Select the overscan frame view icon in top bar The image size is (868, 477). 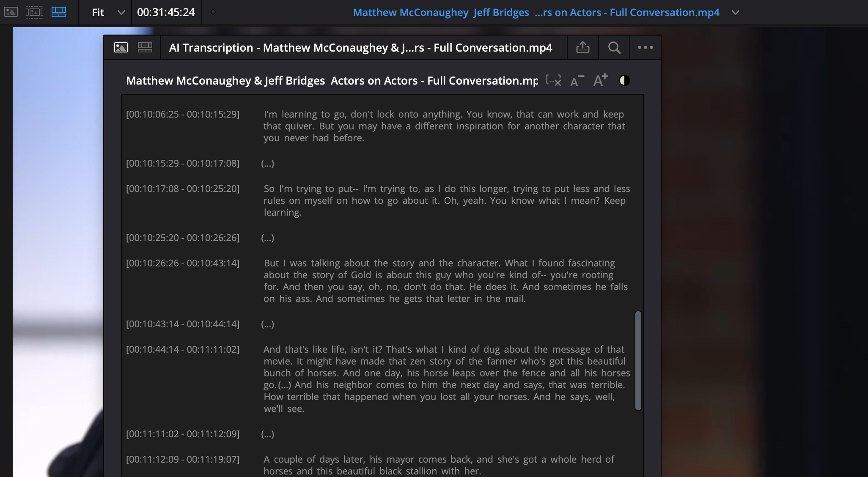click(35, 12)
